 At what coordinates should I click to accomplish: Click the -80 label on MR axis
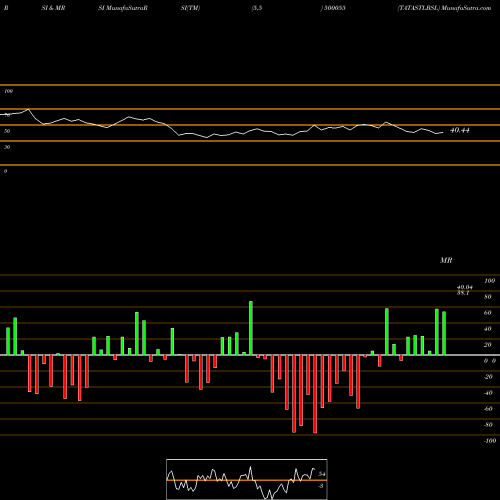(488, 425)
